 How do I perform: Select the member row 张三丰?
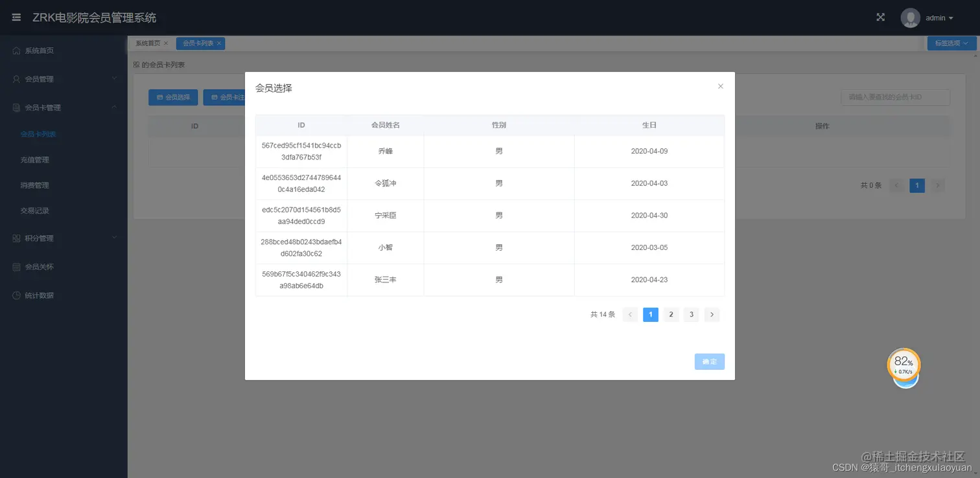(x=490, y=280)
